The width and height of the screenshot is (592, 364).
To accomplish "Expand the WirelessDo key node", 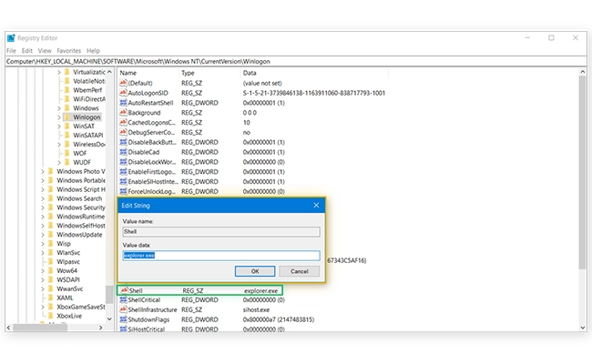I will coord(59,145).
